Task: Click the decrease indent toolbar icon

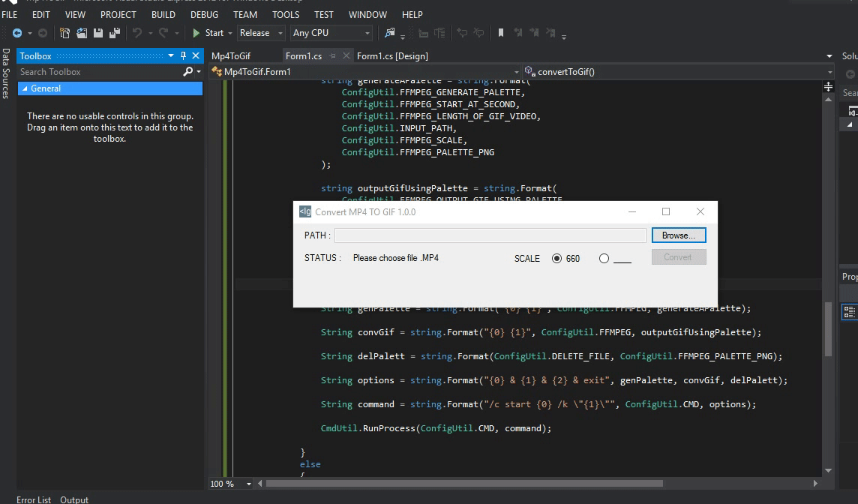Action: [x=423, y=34]
